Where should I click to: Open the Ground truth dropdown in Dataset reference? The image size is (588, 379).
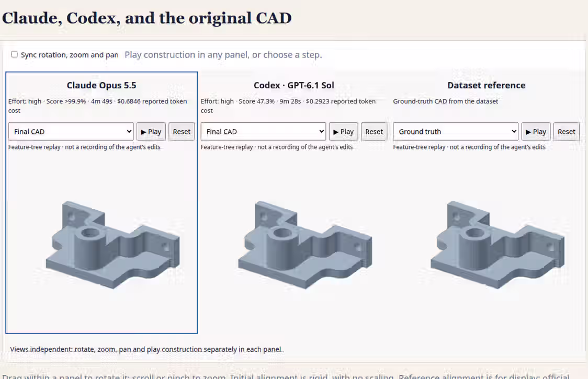point(456,132)
